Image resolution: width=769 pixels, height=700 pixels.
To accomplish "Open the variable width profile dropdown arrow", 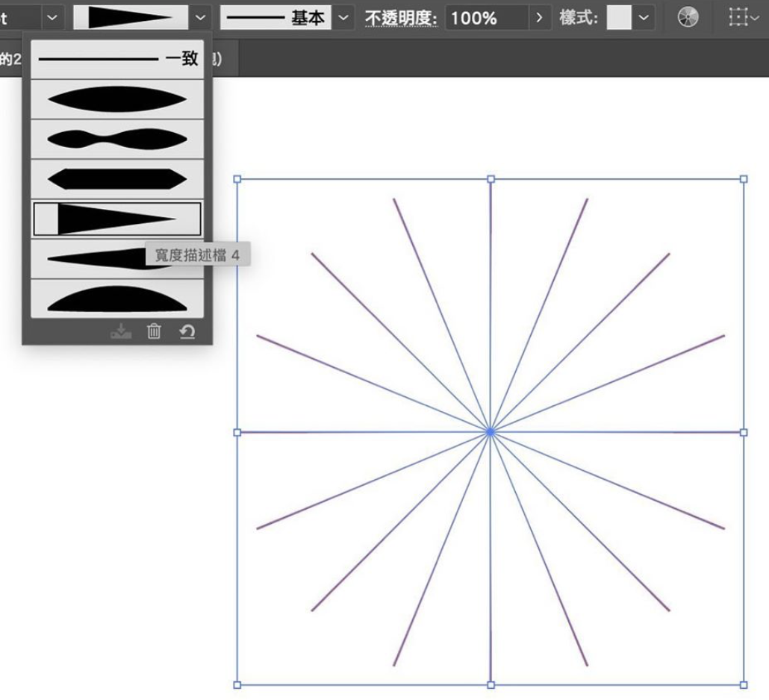I will pyautogui.click(x=200, y=18).
